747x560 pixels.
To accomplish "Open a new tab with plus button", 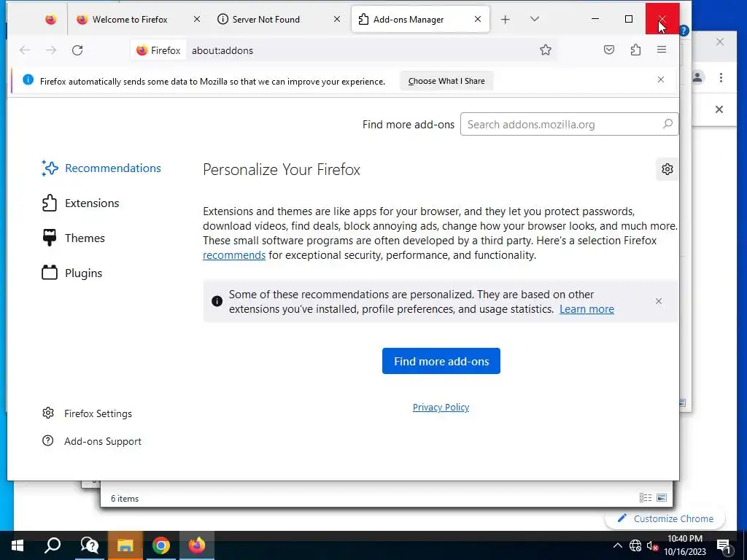I will click(x=506, y=20).
